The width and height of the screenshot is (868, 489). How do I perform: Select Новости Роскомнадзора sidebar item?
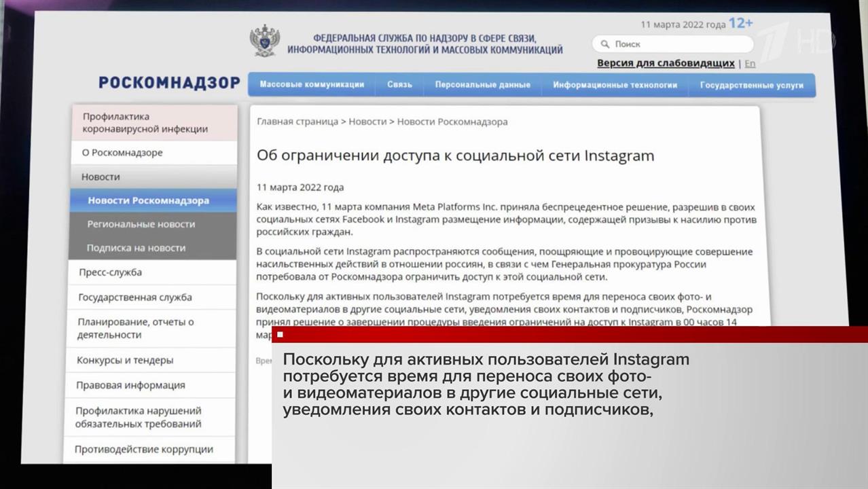[153, 200]
